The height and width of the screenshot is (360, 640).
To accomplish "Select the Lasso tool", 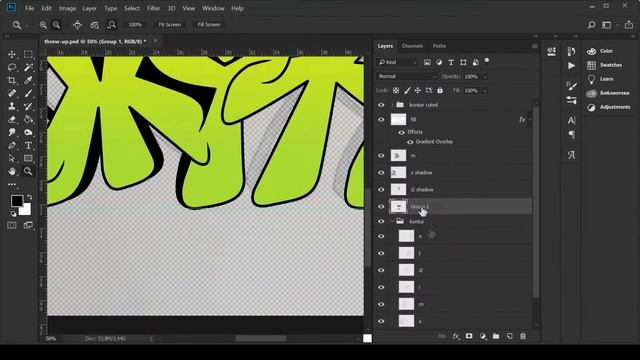I will click(12, 67).
